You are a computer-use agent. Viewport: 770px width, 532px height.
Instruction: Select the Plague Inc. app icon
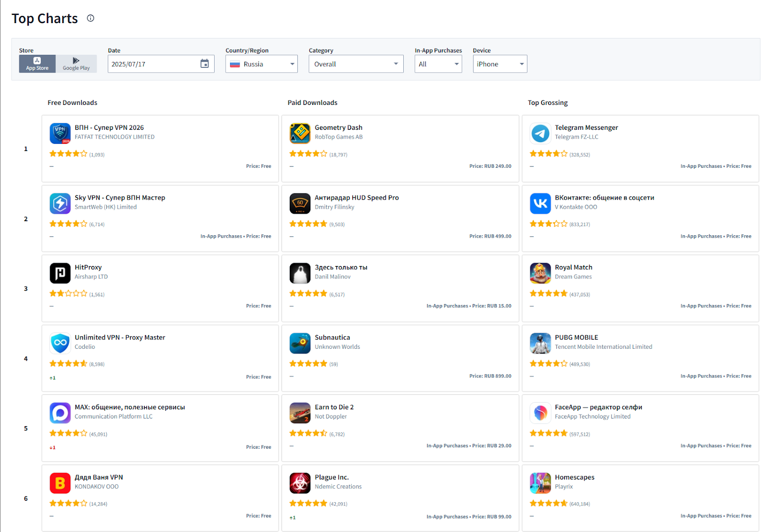click(300, 483)
